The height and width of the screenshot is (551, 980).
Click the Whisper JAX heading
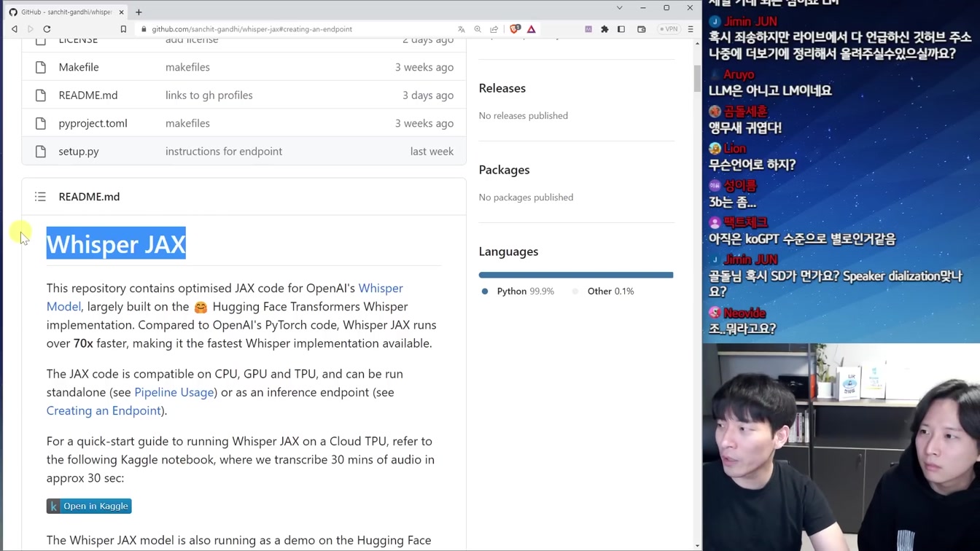click(x=116, y=243)
